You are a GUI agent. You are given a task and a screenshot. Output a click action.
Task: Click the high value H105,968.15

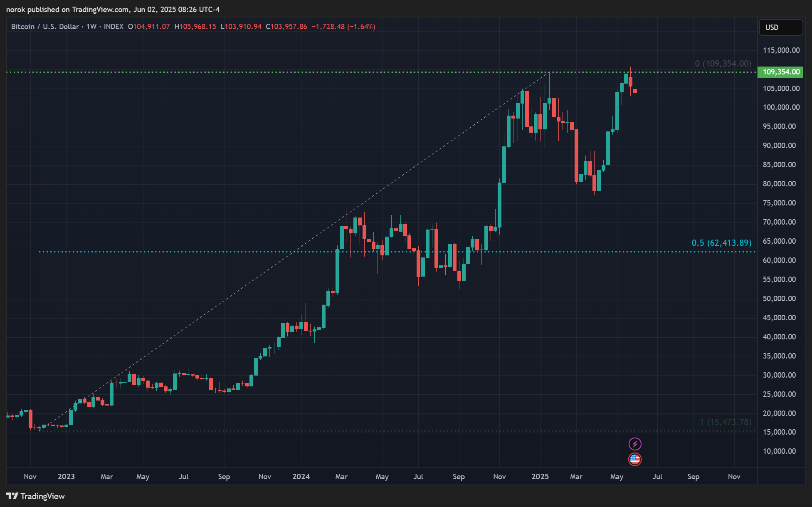(195, 27)
